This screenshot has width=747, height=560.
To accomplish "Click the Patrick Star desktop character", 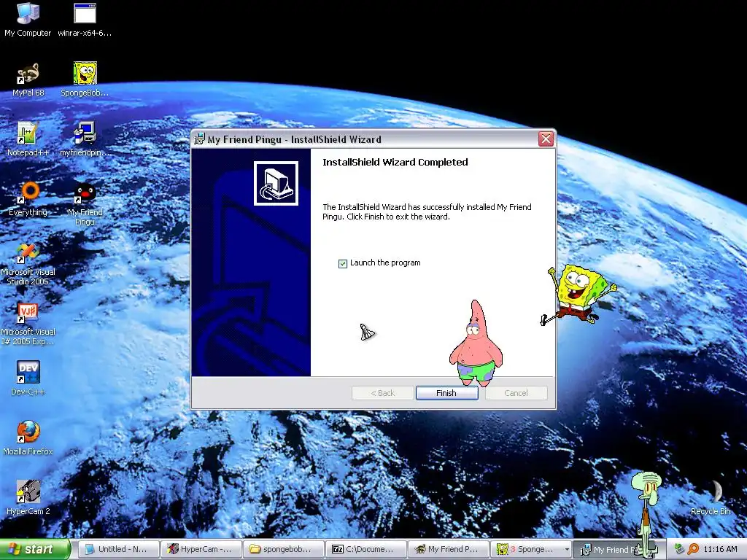I will pyautogui.click(x=476, y=343).
